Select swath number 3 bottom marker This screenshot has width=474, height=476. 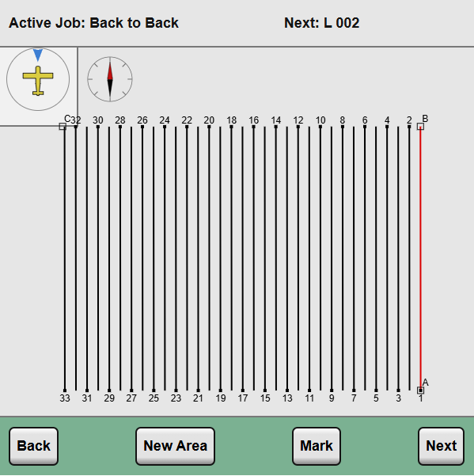pyautogui.click(x=398, y=390)
